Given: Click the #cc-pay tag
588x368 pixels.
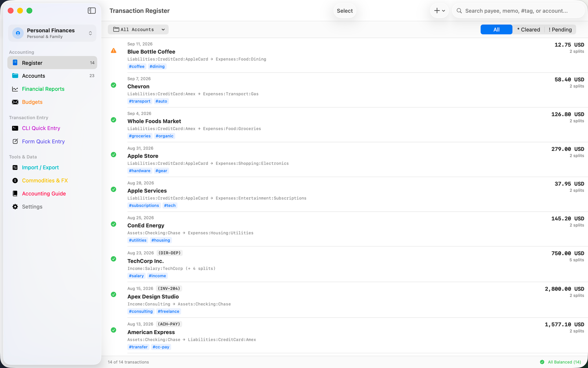Looking at the screenshot, I should pos(161,347).
